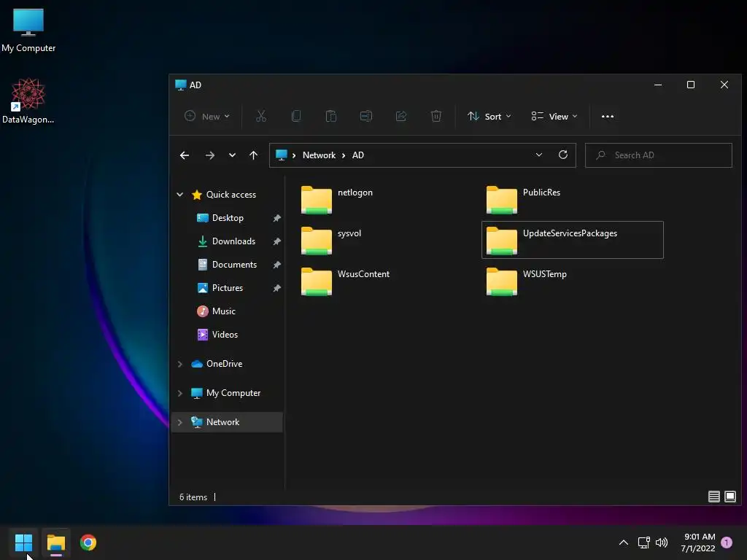Screen dimensions: 747x560
Task: Click the first breadcrumb chevron after PC icon
Action: [294, 155]
